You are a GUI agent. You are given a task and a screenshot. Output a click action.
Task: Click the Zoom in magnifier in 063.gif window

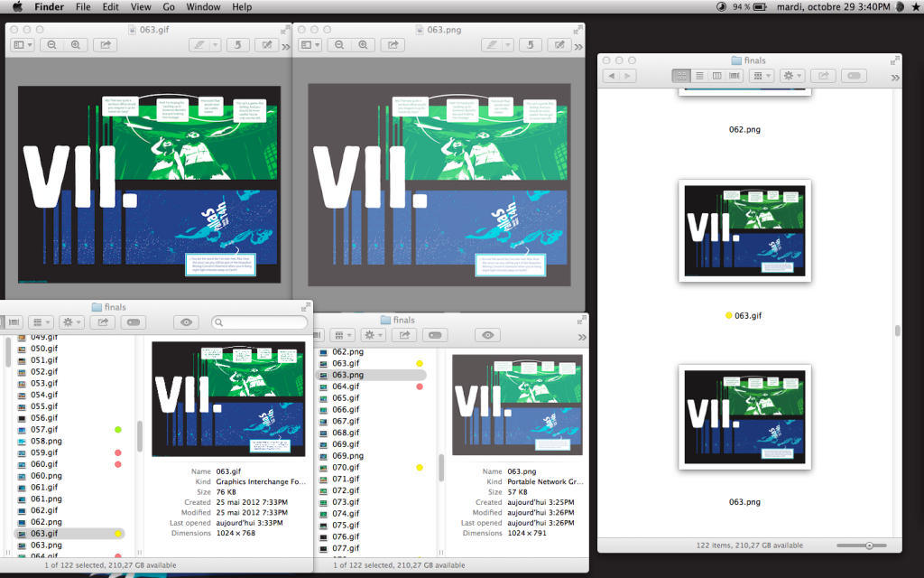pyautogui.click(x=76, y=44)
